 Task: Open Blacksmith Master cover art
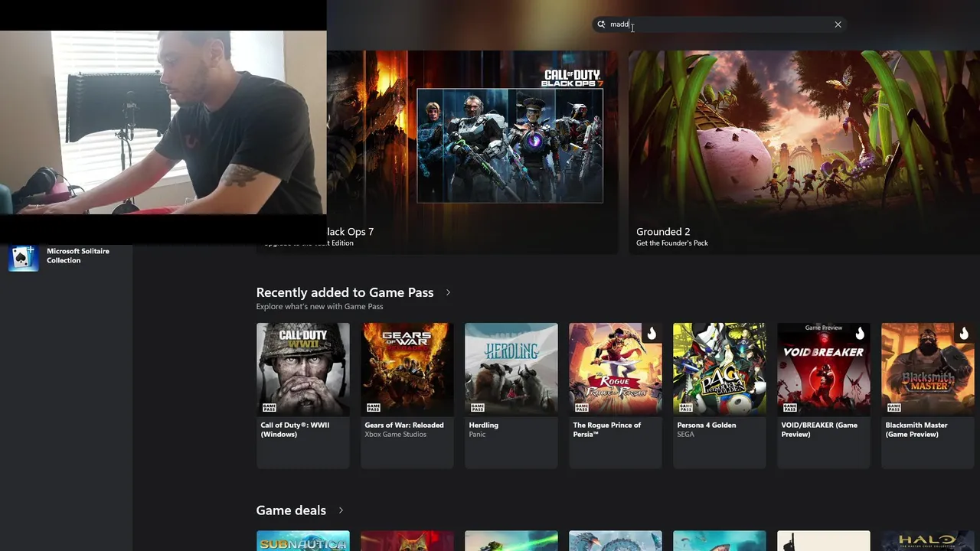928,370
